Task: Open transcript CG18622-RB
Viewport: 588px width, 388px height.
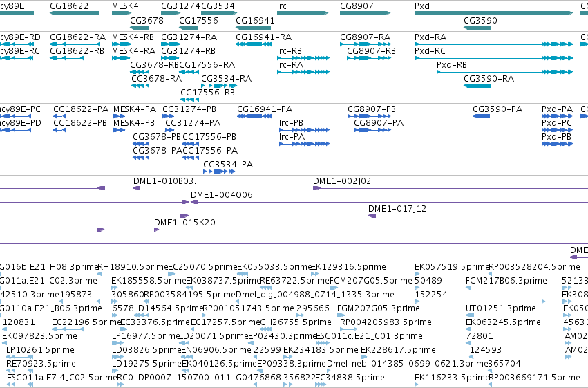Action: [x=77, y=50]
